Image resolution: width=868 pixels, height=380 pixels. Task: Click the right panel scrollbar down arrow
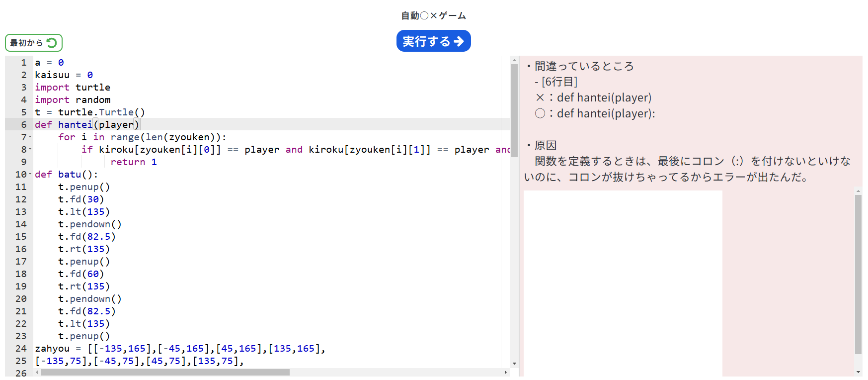pyautogui.click(x=858, y=372)
